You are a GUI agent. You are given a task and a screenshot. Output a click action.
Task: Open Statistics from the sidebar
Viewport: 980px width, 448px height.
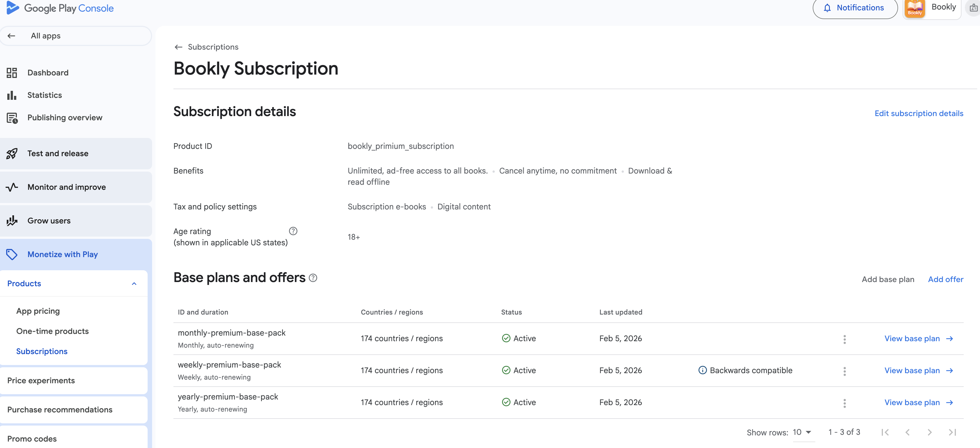[x=45, y=95]
